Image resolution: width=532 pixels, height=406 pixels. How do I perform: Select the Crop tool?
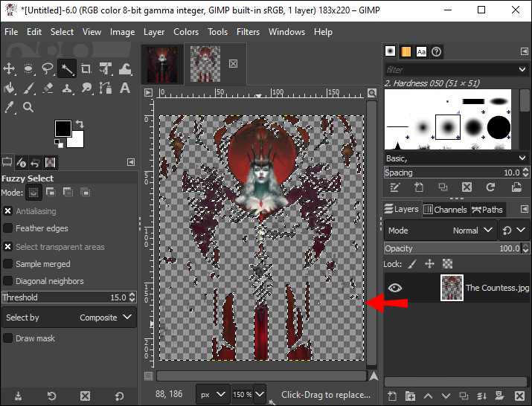[x=86, y=69]
